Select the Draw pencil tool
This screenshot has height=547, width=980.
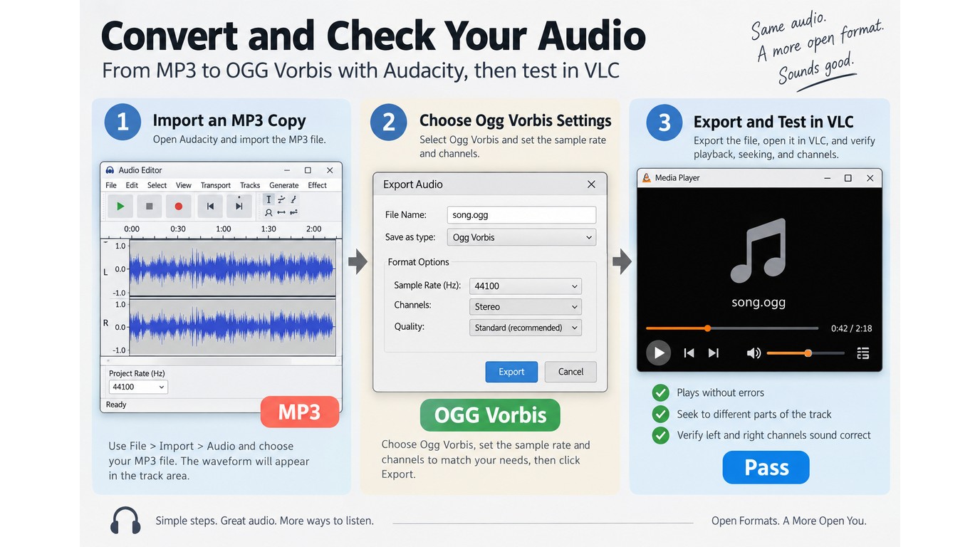pos(293,200)
